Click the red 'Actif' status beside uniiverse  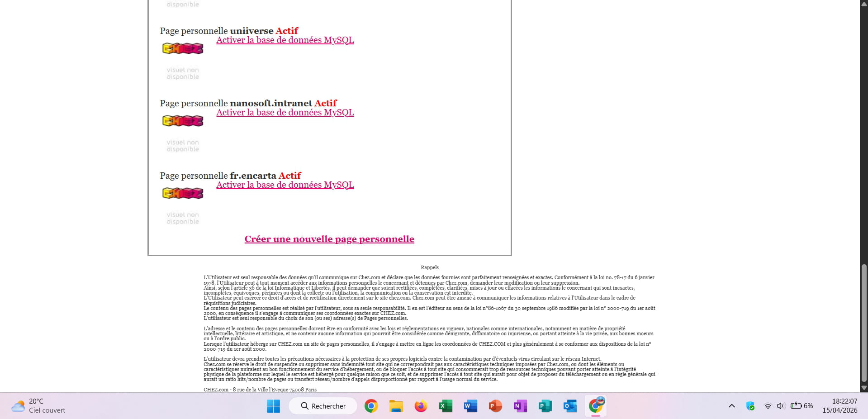[287, 31]
